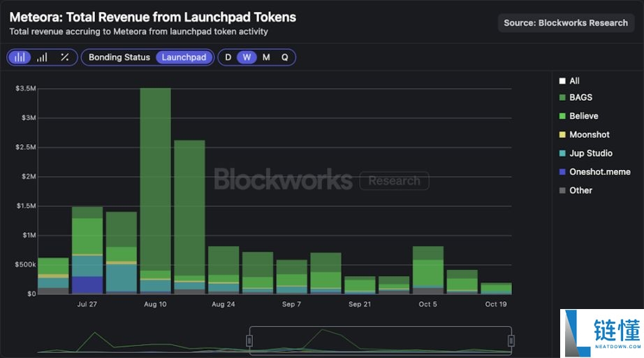Toggle the BAGS legend series
The width and height of the screenshot is (644, 358).
click(x=576, y=97)
